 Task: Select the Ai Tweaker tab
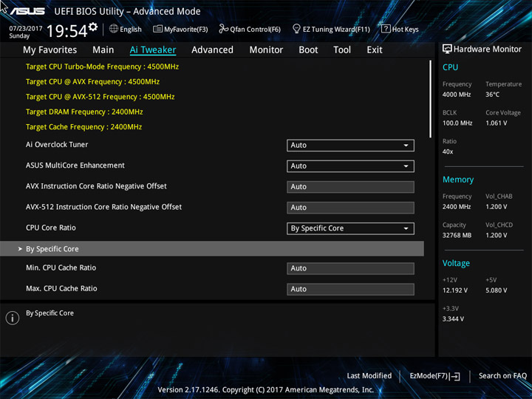click(153, 50)
